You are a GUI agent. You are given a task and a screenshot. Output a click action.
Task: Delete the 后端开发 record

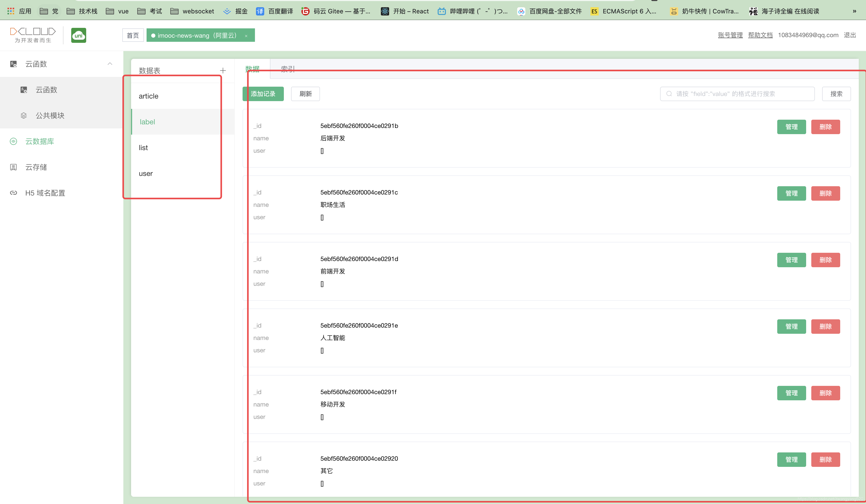pos(826,127)
